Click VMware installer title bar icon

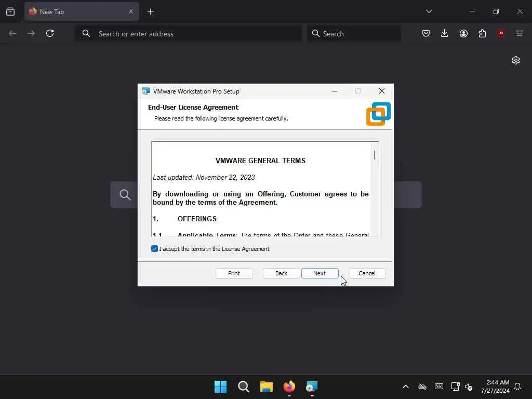pyautogui.click(x=146, y=91)
